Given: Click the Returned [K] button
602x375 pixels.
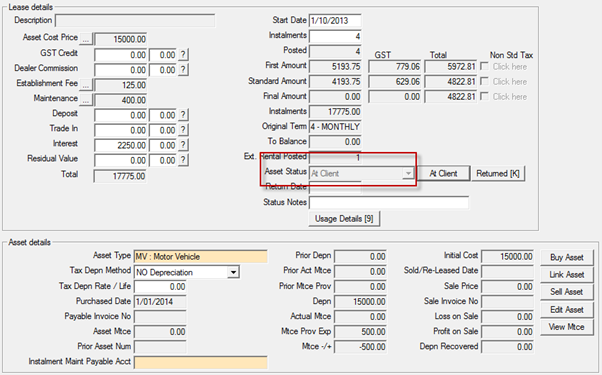Looking at the screenshot, I should pyautogui.click(x=498, y=173).
